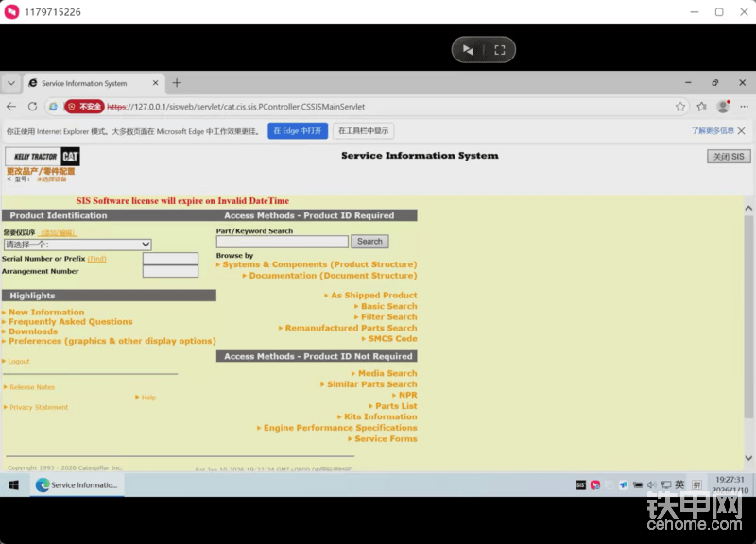Click the star icon in the address bar
756x544 pixels.
click(x=680, y=107)
